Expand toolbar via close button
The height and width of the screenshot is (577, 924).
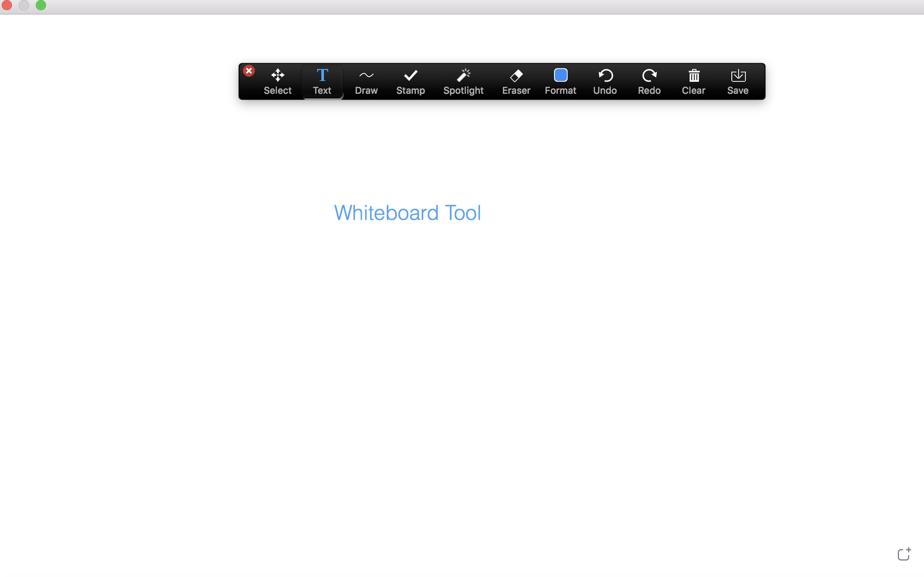[x=249, y=70]
